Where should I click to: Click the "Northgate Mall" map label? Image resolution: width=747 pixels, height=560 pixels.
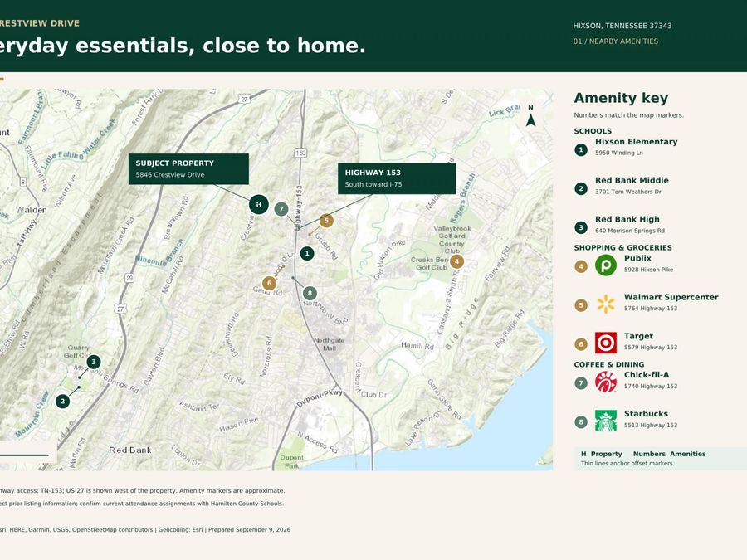[330, 344]
